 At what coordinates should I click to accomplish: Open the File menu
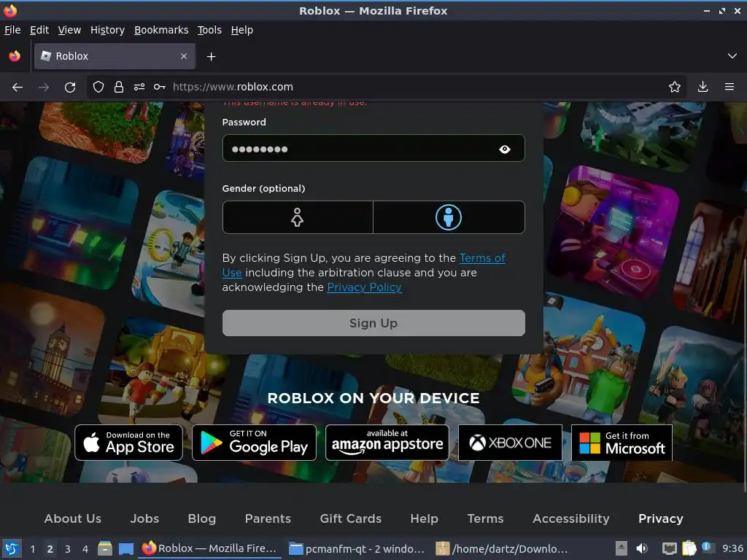point(12,30)
